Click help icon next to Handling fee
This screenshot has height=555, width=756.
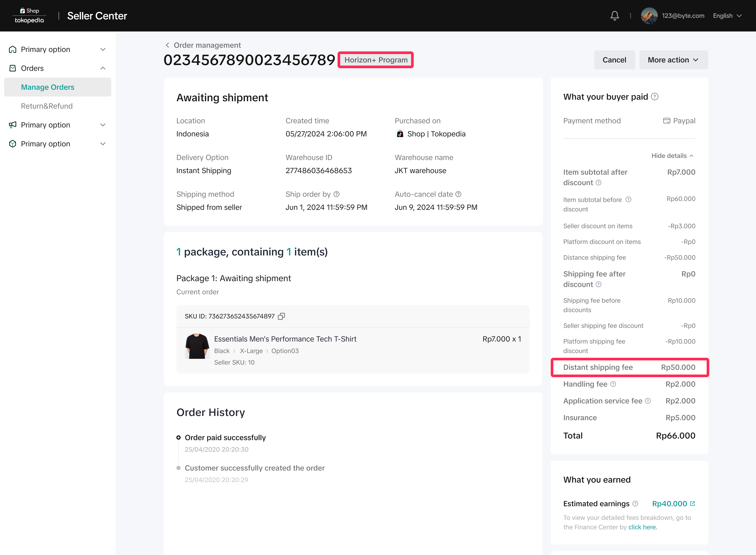click(613, 384)
